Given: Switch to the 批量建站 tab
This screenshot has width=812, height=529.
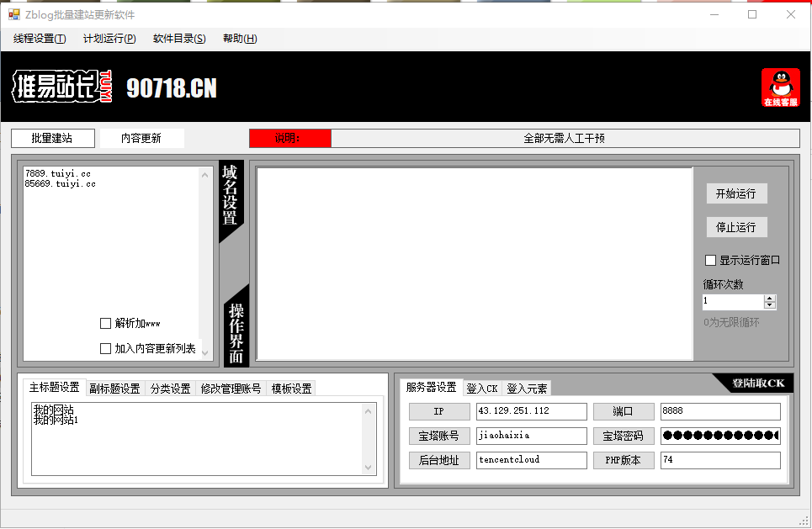Looking at the screenshot, I should 53,138.
